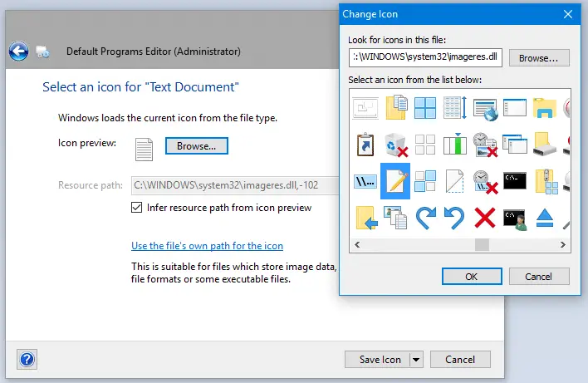
Task: Pick the clock with network path red X icon
Action: point(485,182)
